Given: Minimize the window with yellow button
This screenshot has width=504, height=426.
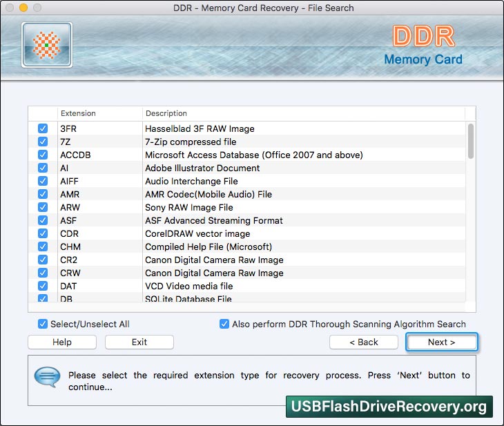Looking at the screenshot, I should point(23,8).
